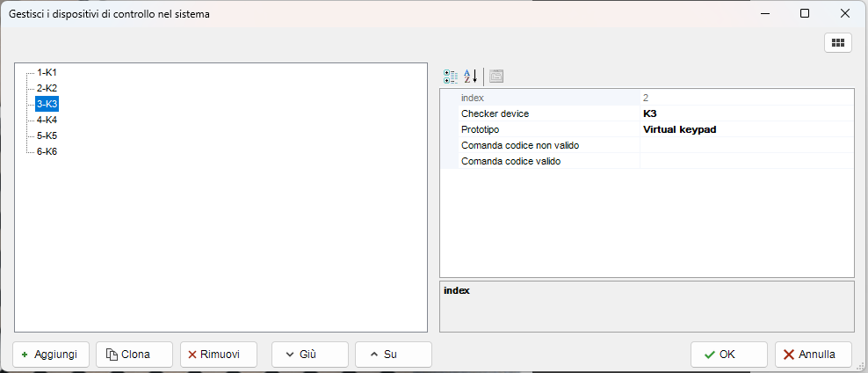Click Comanda codice valido value field
This screenshot has height=373, width=868.
click(746, 161)
